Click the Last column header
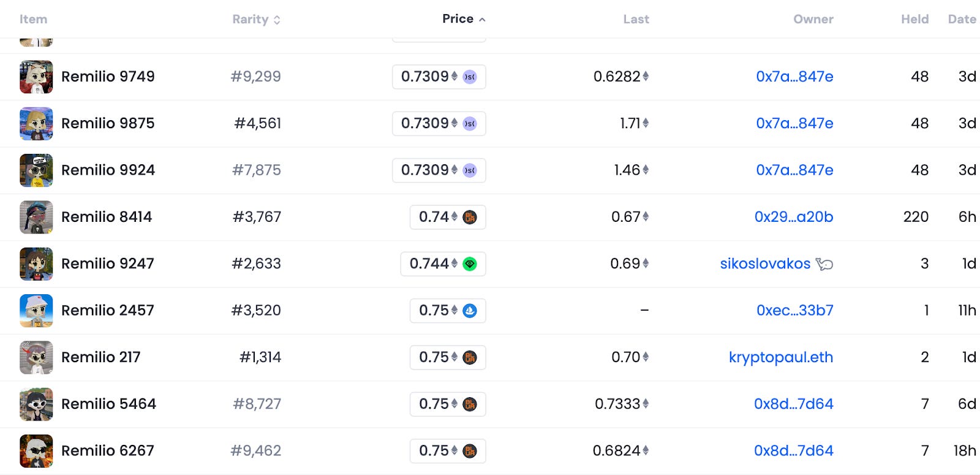 [x=636, y=19]
